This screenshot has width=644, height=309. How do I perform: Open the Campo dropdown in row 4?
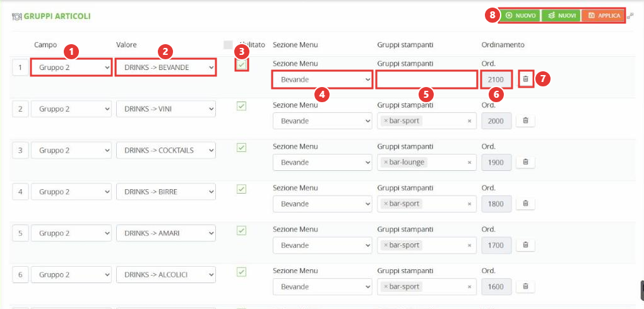[71, 192]
